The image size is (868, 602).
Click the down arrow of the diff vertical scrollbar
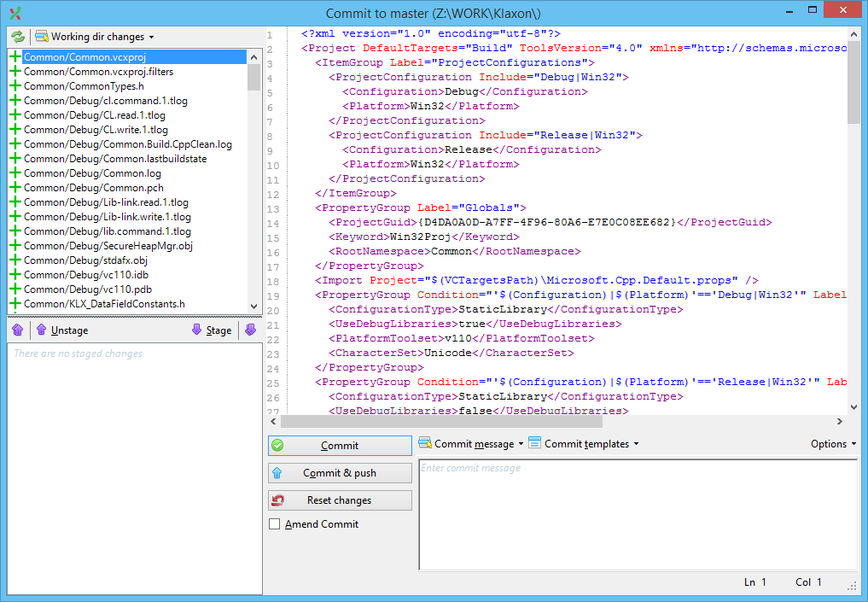(x=853, y=407)
